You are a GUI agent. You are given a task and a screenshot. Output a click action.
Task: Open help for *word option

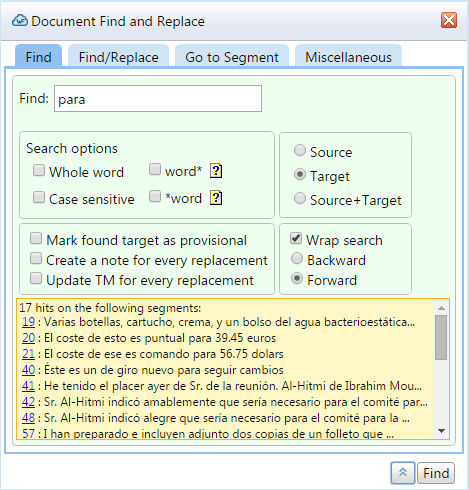[x=216, y=198]
